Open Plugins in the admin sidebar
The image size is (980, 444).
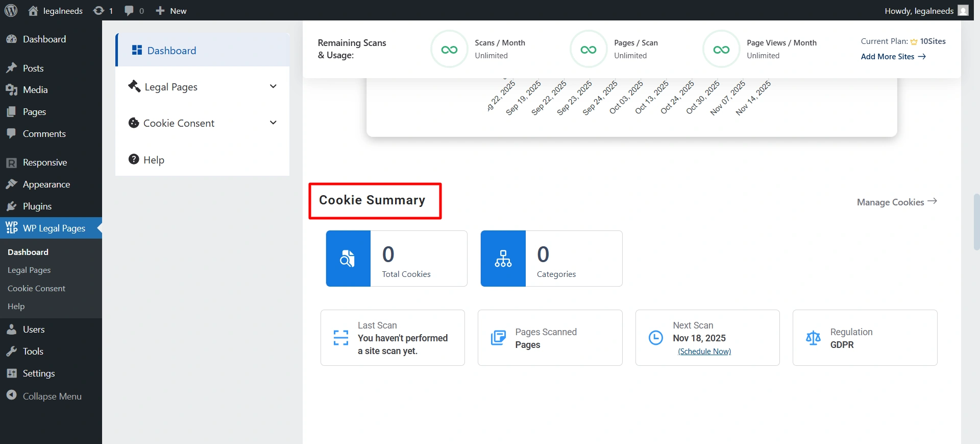pyautogui.click(x=37, y=206)
